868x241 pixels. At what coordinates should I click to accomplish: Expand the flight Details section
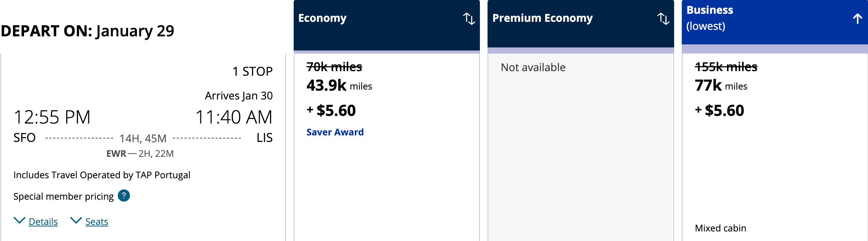tap(43, 221)
